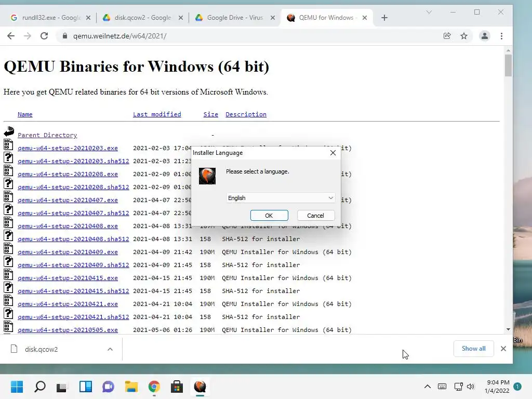Open qemu-w64-setup-20210421.sha512 link
Screen dimensions: 532x399
73,317
